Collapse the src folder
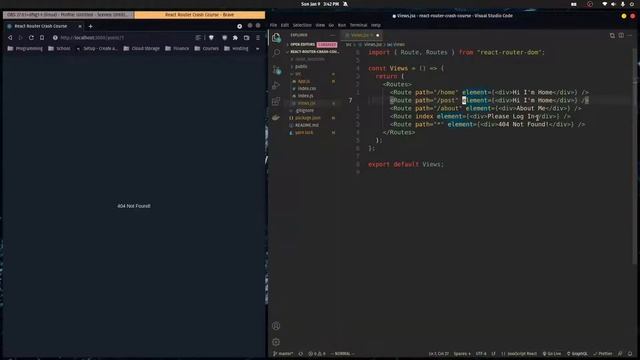Screen dimensions: 640x360 [x=298, y=74]
